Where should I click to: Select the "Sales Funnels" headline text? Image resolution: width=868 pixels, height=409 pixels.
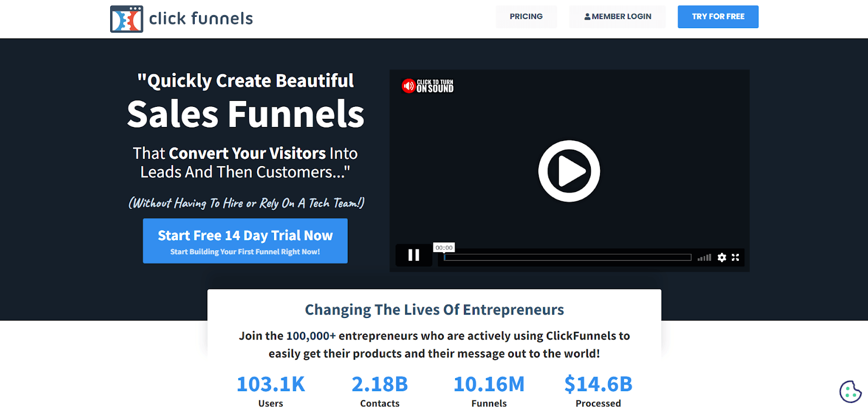(246, 114)
